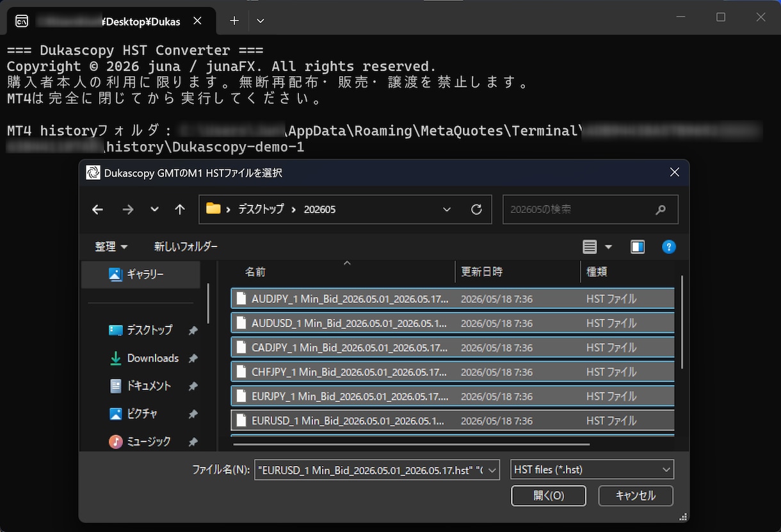Close the Desktop¥Dukas terminal tab

197,20
